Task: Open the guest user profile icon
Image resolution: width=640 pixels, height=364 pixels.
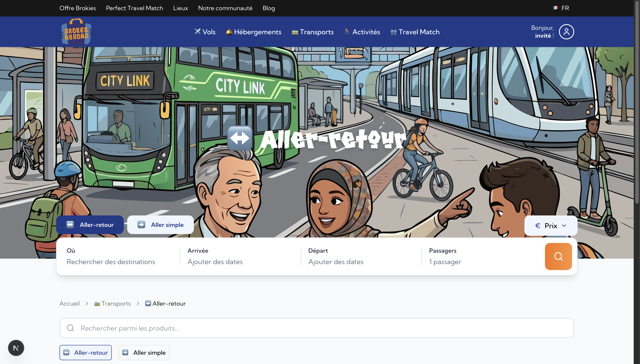Action: point(566,32)
